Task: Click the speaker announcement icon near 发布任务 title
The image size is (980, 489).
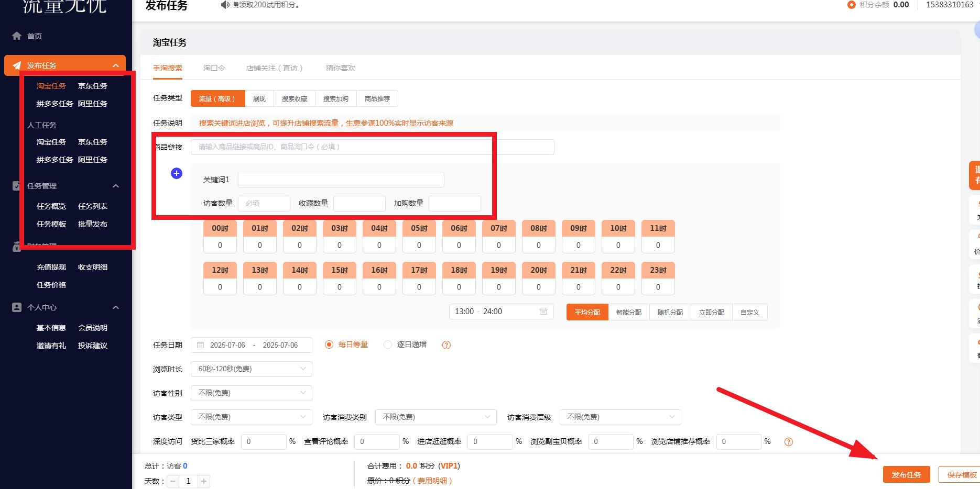Action: pos(225,5)
